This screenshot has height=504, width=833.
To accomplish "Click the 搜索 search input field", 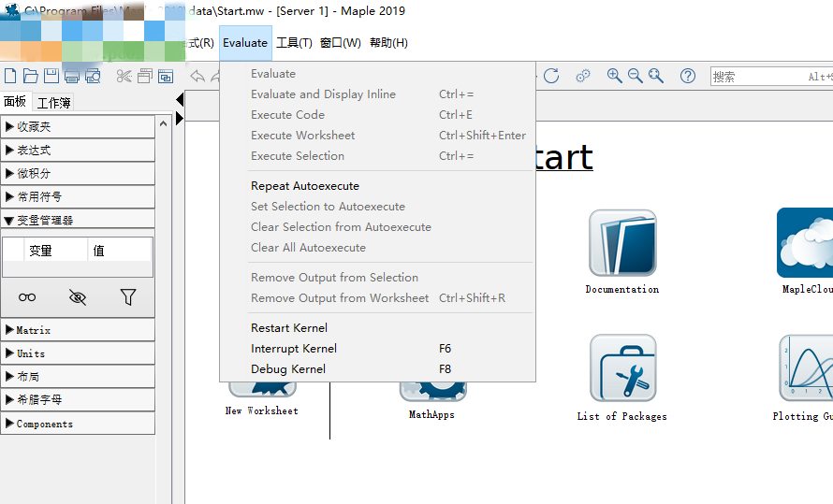I will click(x=771, y=77).
